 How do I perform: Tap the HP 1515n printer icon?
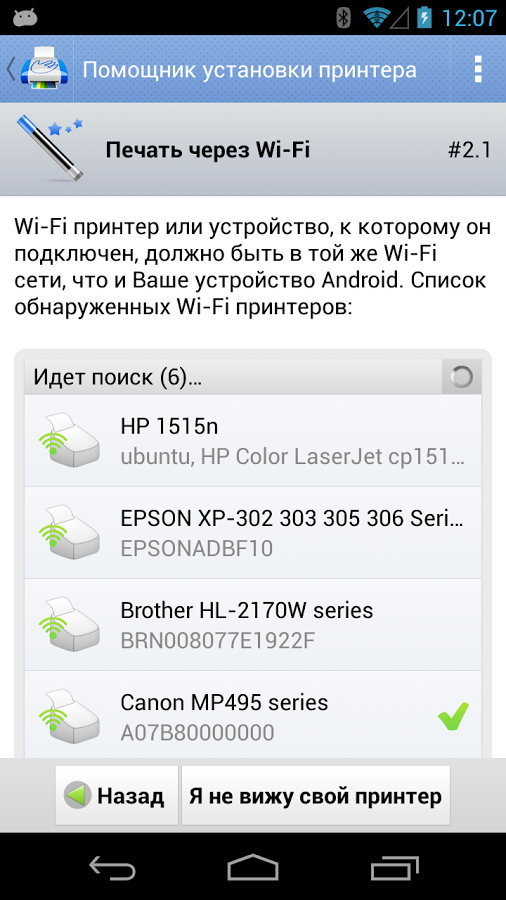(69, 440)
